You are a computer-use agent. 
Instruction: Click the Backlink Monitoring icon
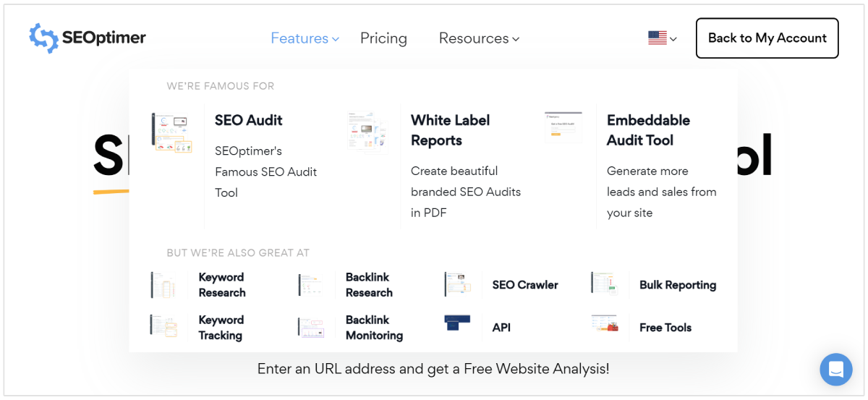(311, 327)
